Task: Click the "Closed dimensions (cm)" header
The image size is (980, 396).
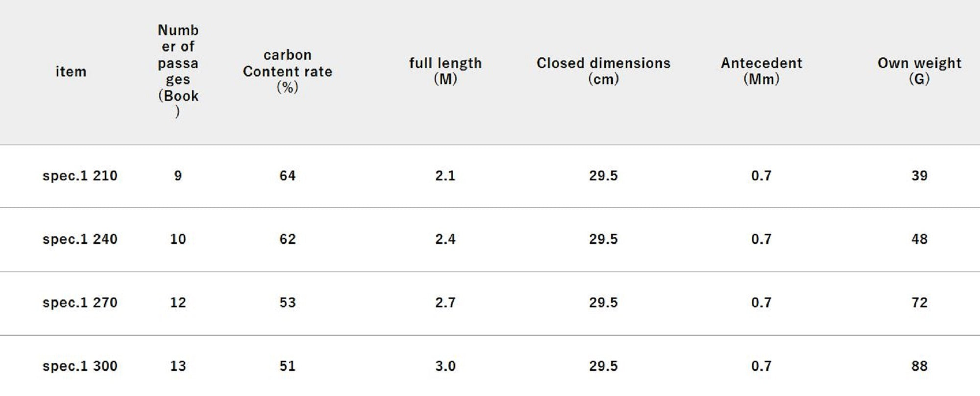Action: click(603, 71)
